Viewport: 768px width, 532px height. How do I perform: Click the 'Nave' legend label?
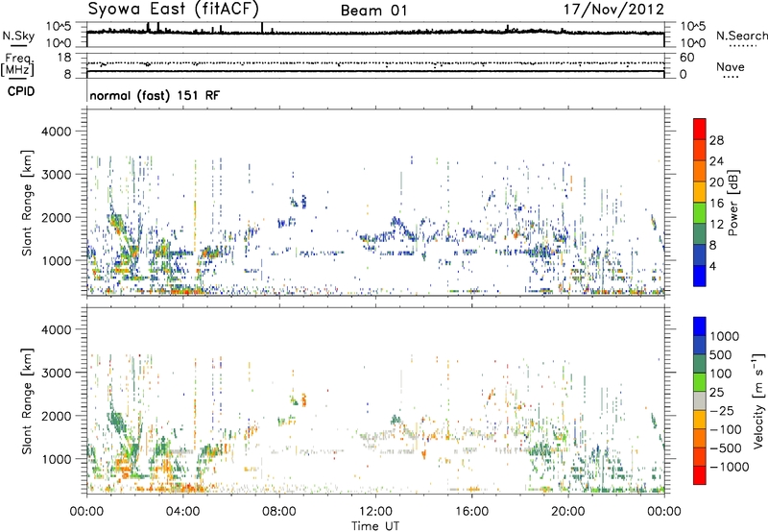[731, 66]
